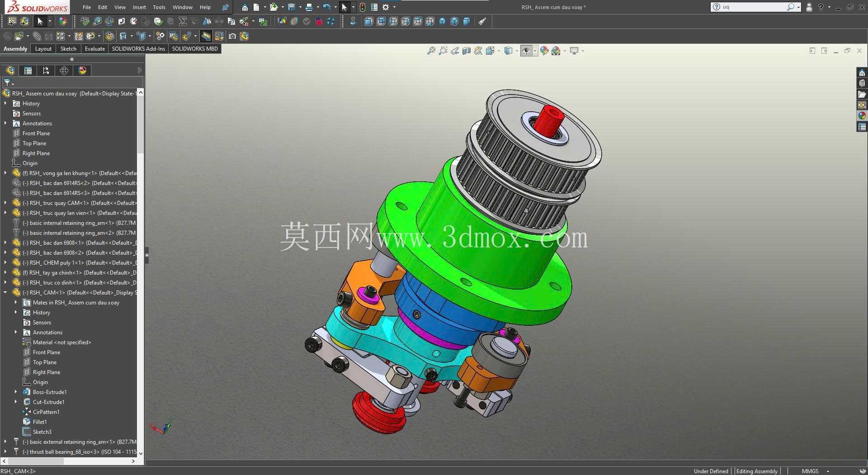Image resolution: width=868 pixels, height=475 pixels.
Task: Open the Save dropdown arrow
Action: [x=300, y=7]
